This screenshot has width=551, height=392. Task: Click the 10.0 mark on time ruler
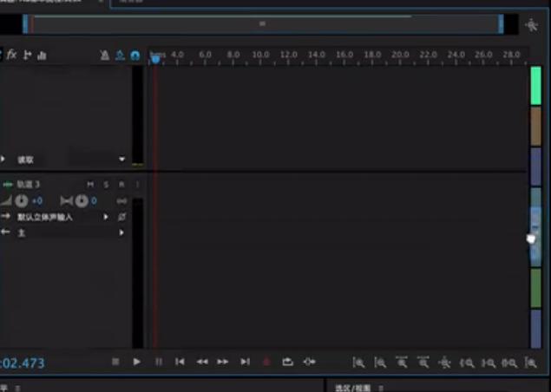(x=260, y=55)
